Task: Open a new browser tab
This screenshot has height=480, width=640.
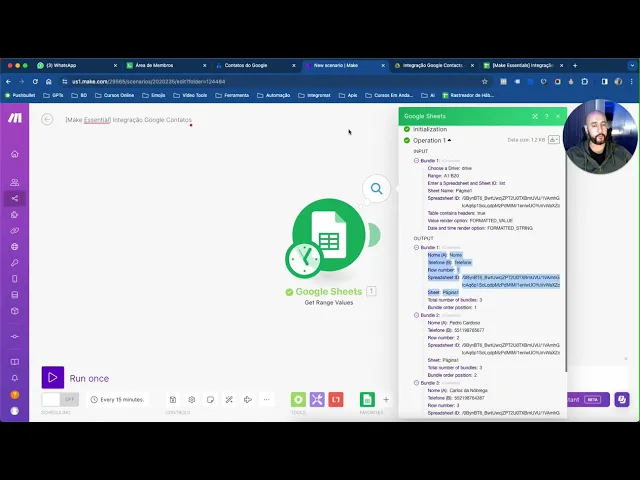Action: pyautogui.click(x=575, y=65)
